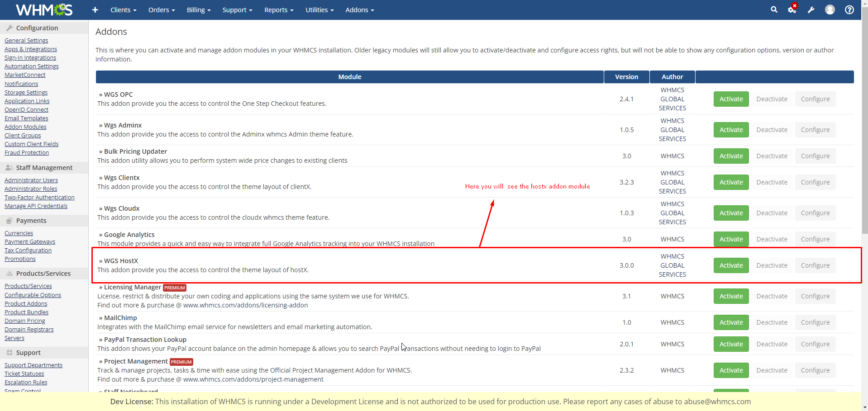The image size is (868, 411).
Task: Click the WHMCS logo
Action: coord(44,9)
